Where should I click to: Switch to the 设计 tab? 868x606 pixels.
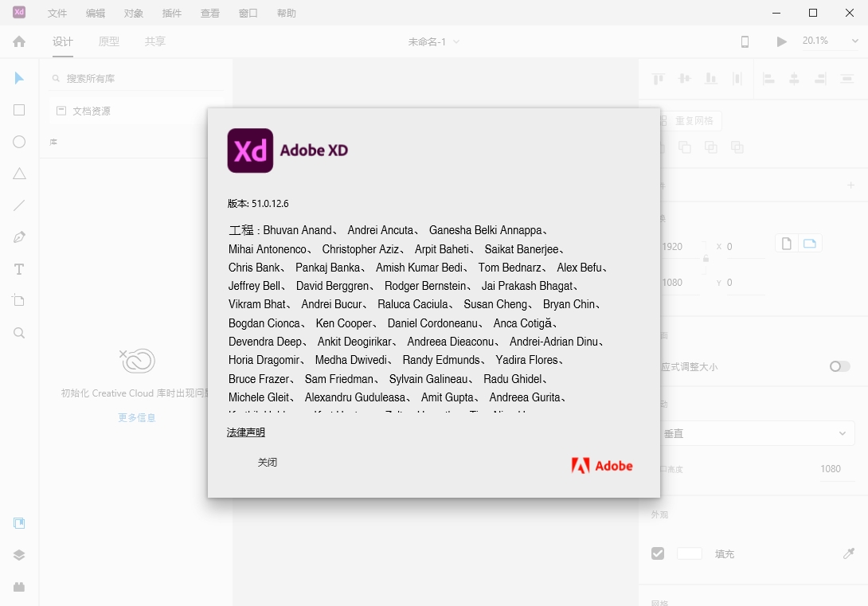(x=63, y=41)
